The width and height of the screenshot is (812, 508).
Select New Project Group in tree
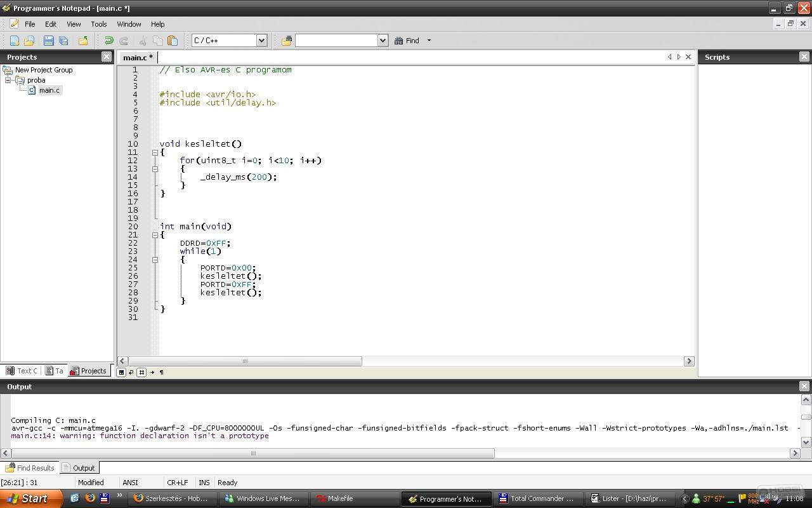[44, 70]
